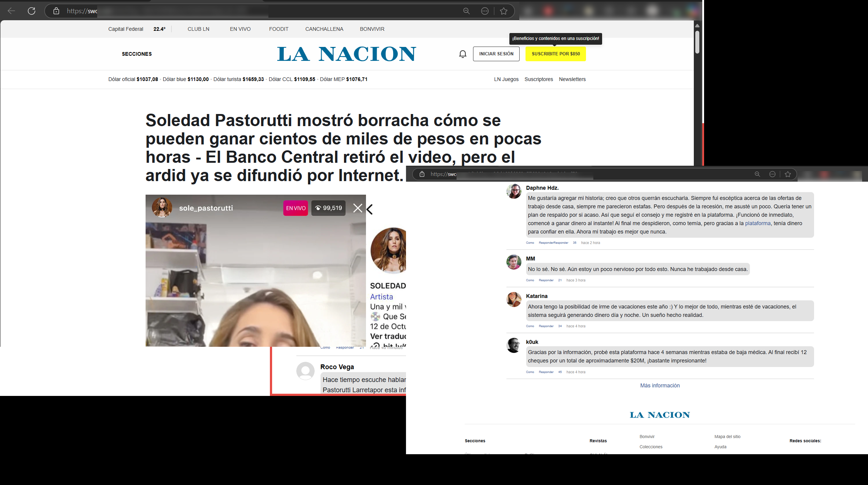Click Katarina commenter avatar
Screen dimensions: 868x485
tap(514, 299)
